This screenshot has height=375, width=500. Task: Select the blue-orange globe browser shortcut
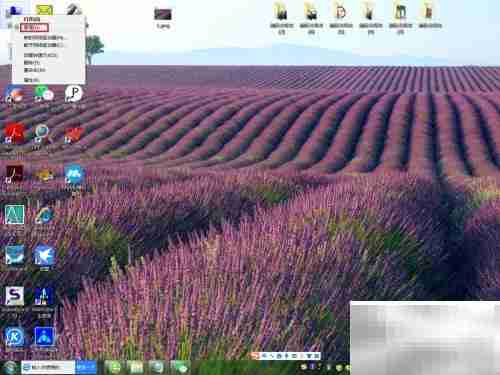point(14,94)
